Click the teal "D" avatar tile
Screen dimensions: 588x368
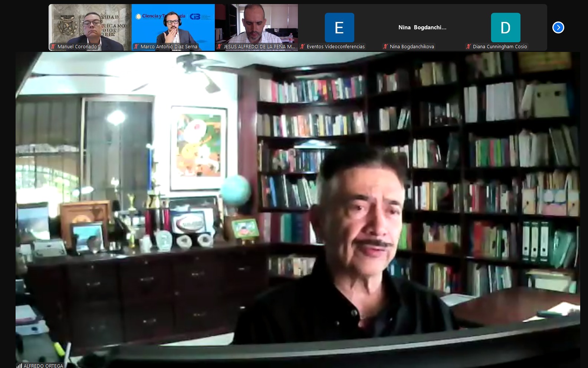click(505, 27)
